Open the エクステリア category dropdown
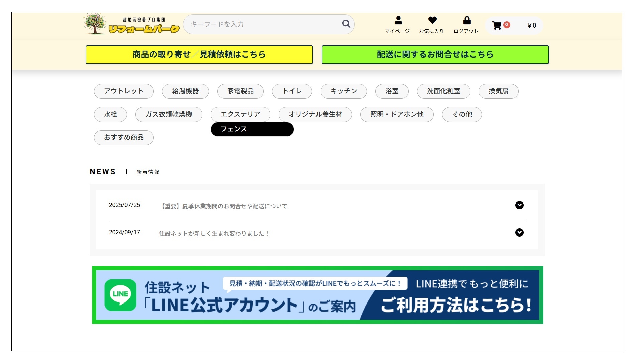Screen dimensions: 634x364 point(240,114)
